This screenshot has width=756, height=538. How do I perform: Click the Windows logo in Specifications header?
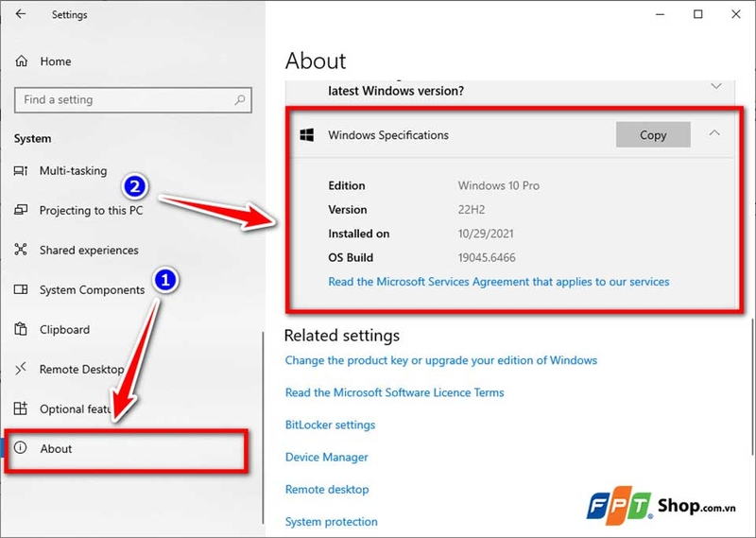(306, 134)
